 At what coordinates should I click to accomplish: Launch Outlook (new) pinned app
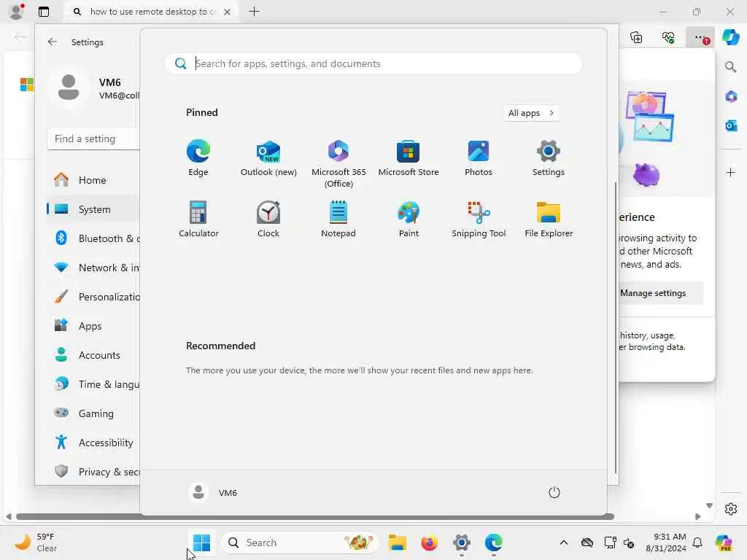268,158
